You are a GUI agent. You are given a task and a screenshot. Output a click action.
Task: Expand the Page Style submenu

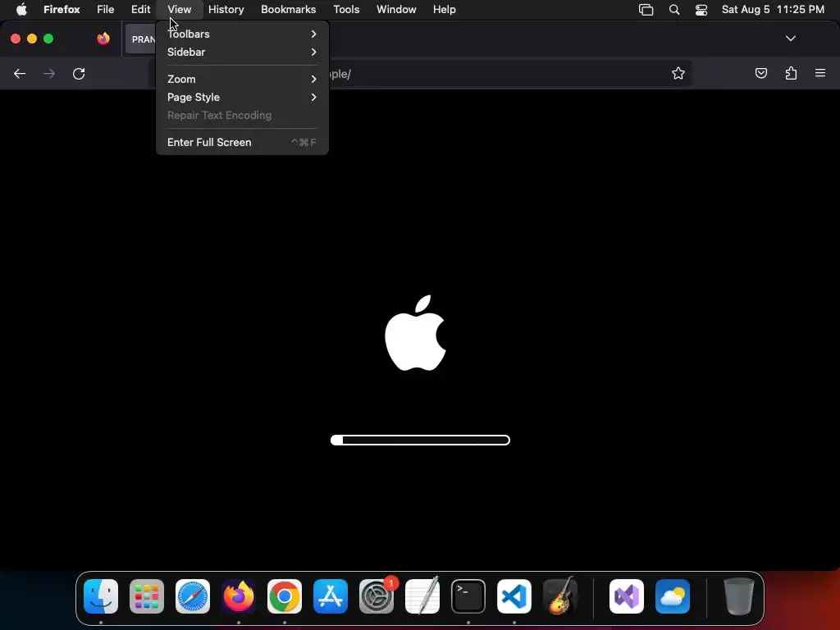[x=242, y=97]
